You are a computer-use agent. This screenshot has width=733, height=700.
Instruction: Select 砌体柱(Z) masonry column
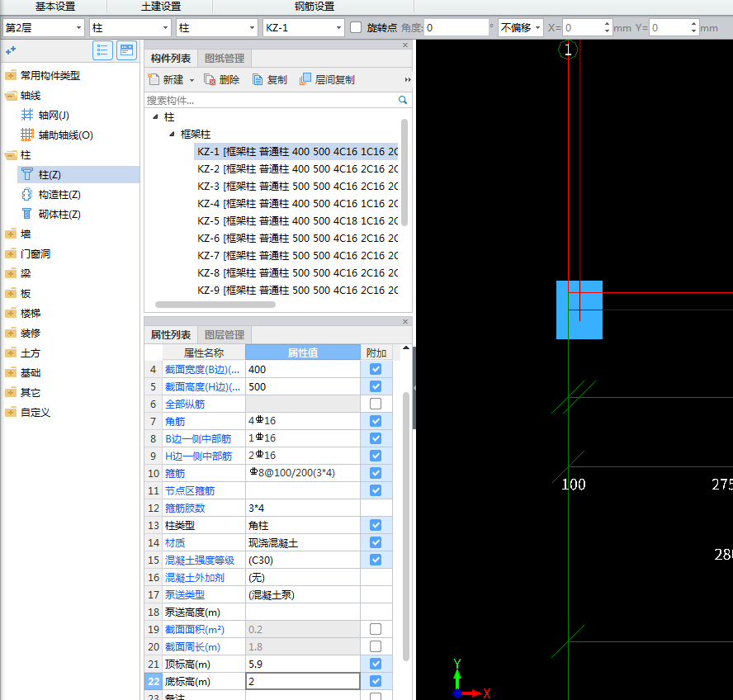51,214
